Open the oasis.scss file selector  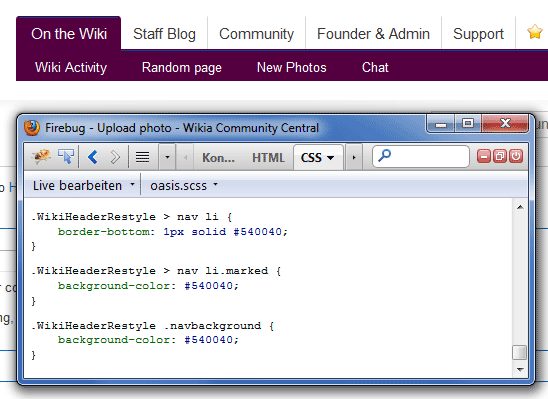point(184,186)
